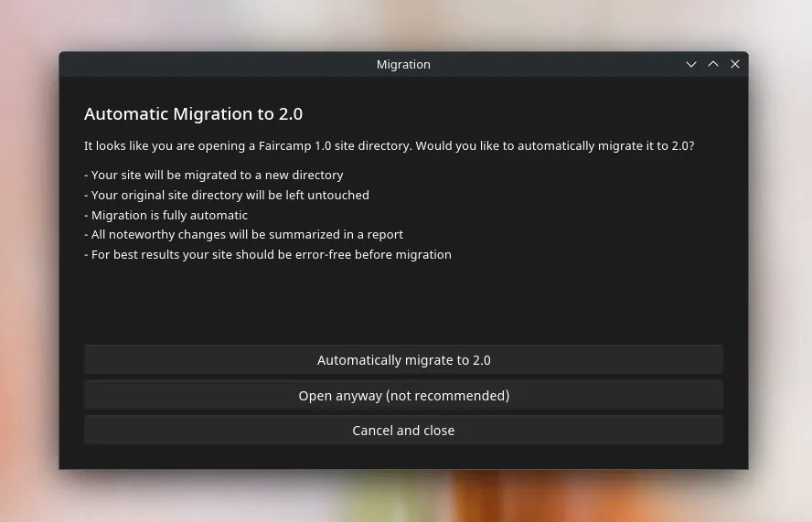Click 'Your site will be migrated to a new directory'

[214, 175]
